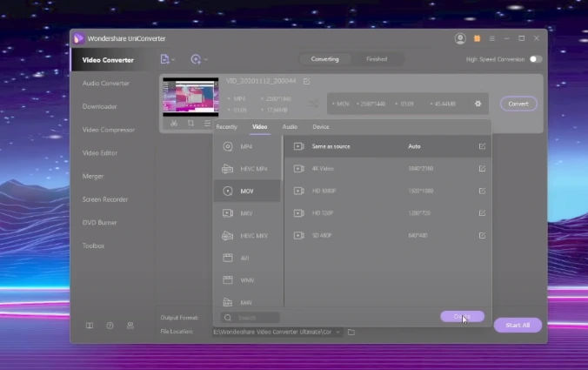Open Video Compressor section
Image resolution: width=588 pixels, height=370 pixels.
[109, 130]
